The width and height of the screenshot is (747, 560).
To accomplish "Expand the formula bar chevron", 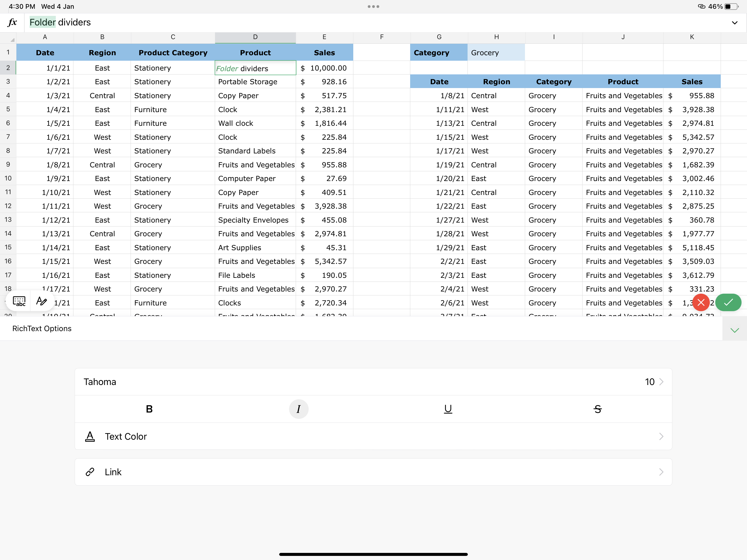I will (x=734, y=23).
